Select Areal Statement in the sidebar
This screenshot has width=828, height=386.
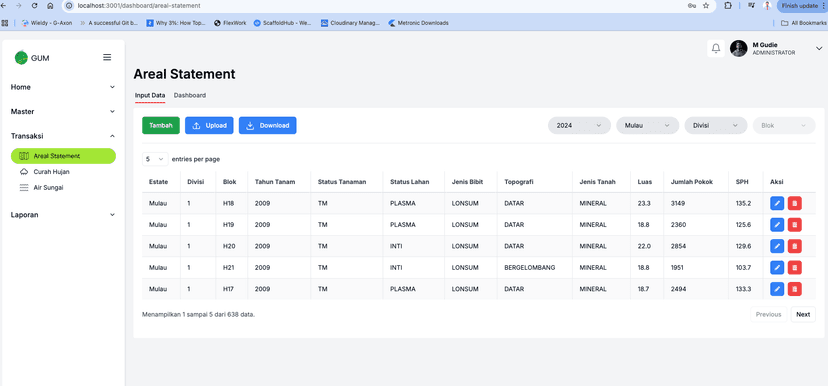63,156
